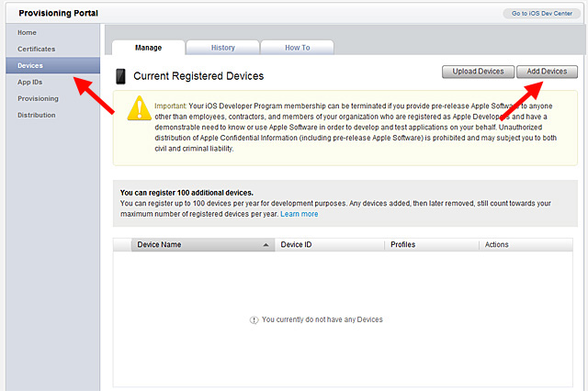
Task: Select Devices in the sidebar
Action: click(30, 65)
